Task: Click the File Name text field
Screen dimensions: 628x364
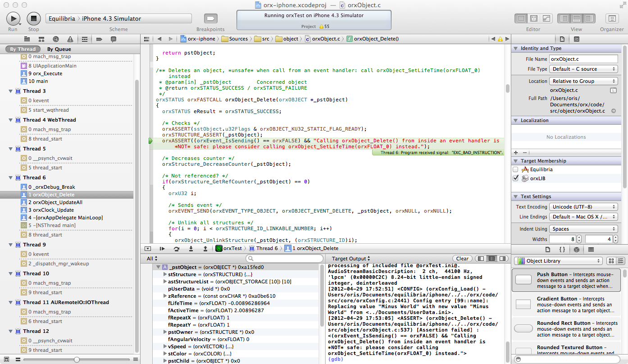Action: (x=583, y=59)
